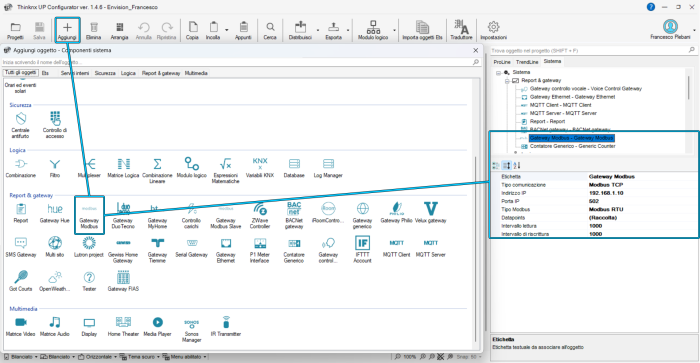
Task: Select the ZWave Controller object
Action: click(x=260, y=215)
